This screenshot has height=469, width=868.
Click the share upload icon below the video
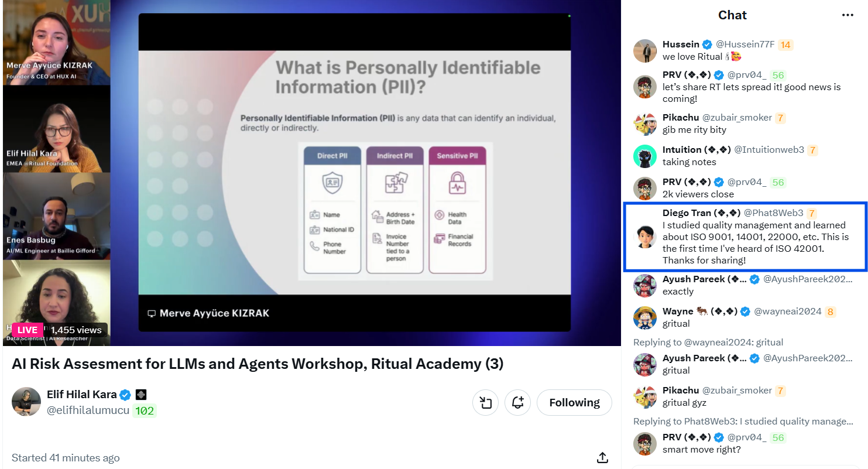tap(602, 457)
